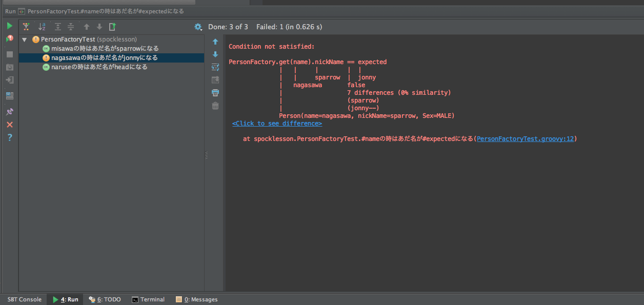644x305 pixels.
Task: Click the Run configuration title in header
Action: (x=106, y=11)
